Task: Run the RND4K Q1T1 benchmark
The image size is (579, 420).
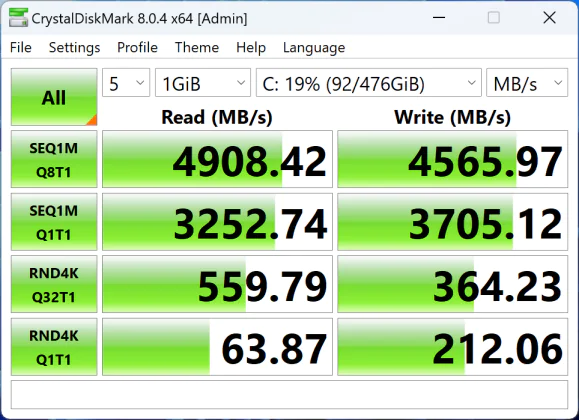Action: pos(54,347)
